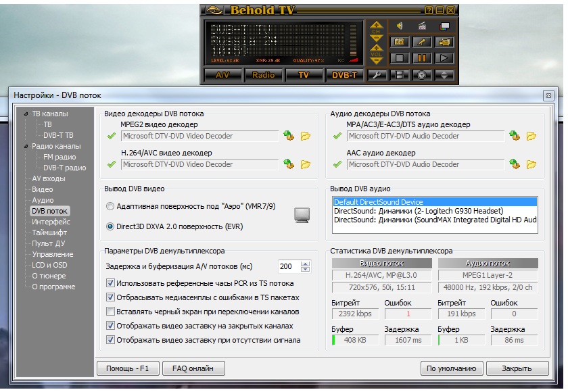
Task: Click the overlapping color screens icon
Action: [444, 26]
